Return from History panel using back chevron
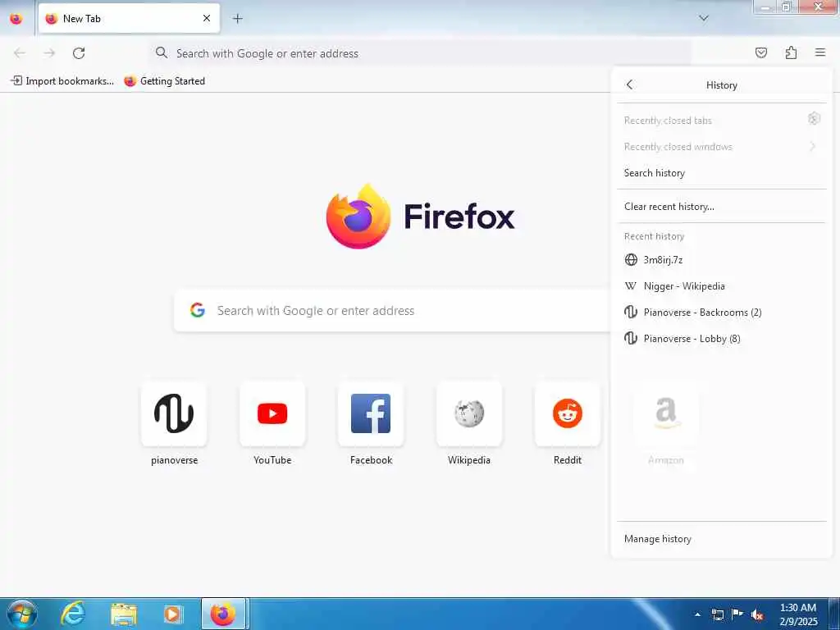This screenshot has height=630, width=840. tap(629, 84)
